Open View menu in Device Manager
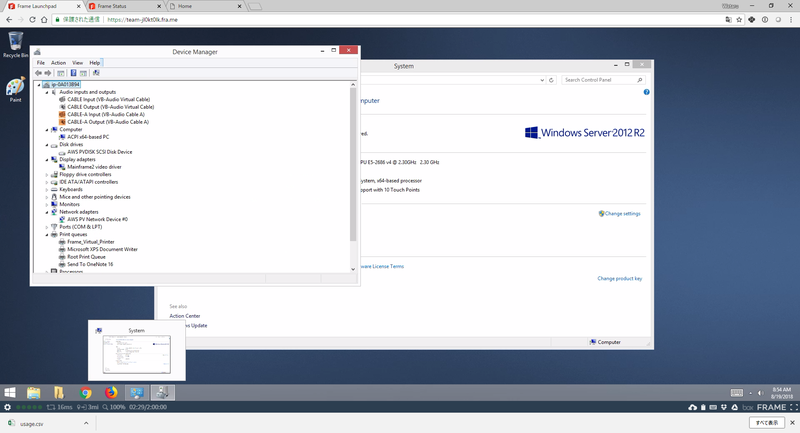 (78, 63)
